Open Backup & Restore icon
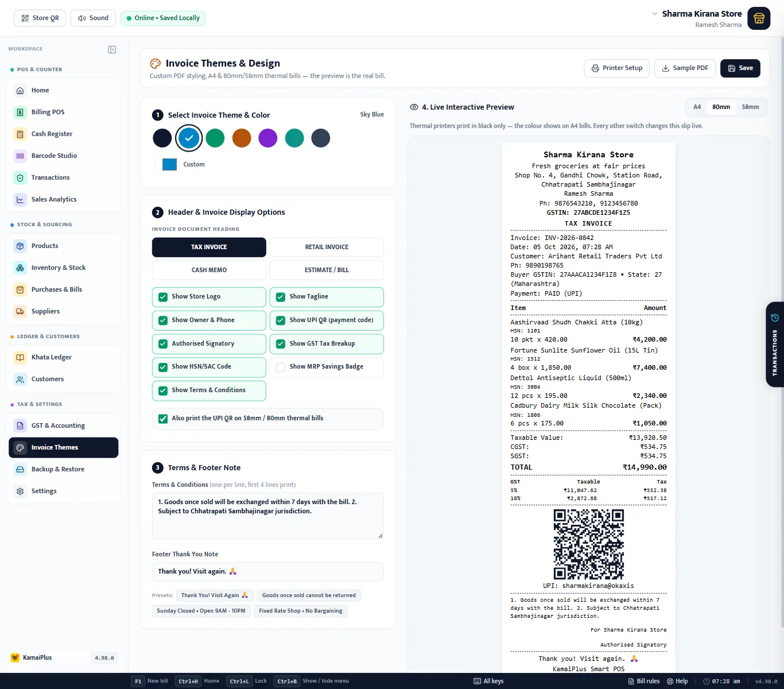The width and height of the screenshot is (784, 689). point(20,469)
